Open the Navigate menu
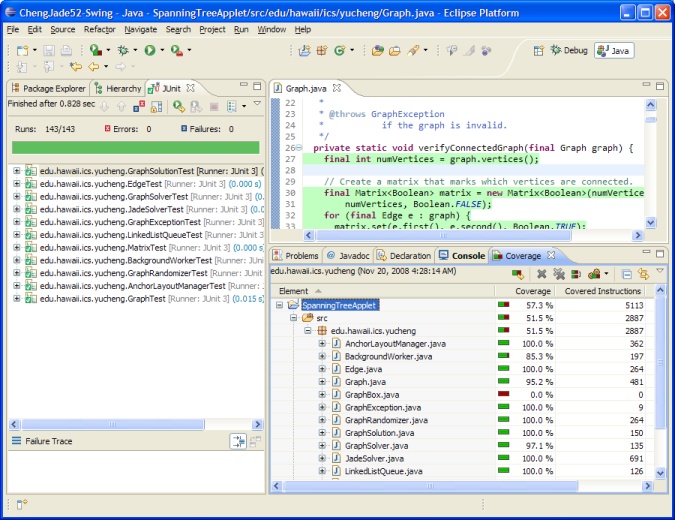The image size is (675, 520). click(140, 29)
